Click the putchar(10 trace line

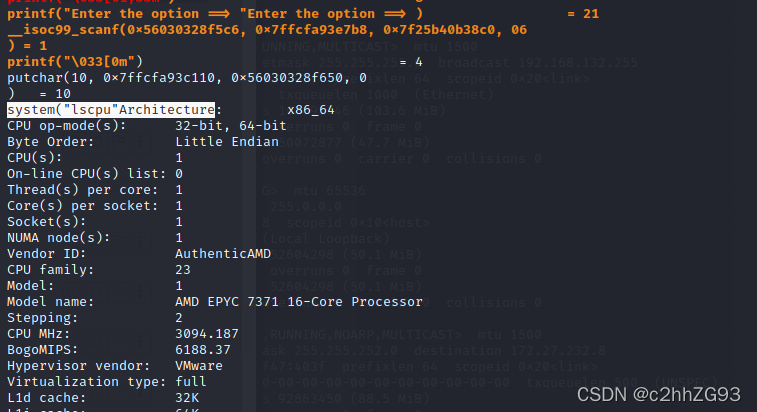[x=187, y=77]
